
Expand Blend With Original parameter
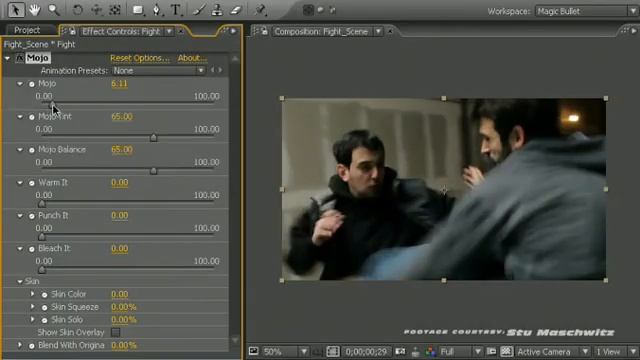pyautogui.click(x=19, y=345)
